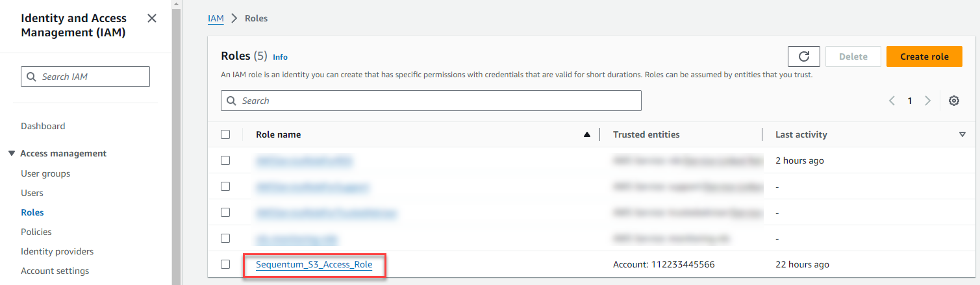Close the IAM navigation panel

pyautogui.click(x=152, y=18)
